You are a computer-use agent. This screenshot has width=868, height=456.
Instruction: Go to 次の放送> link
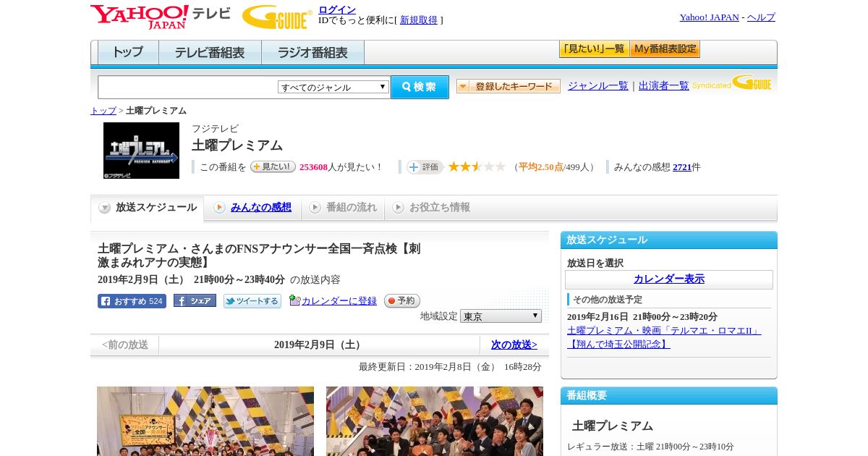pyautogui.click(x=514, y=345)
